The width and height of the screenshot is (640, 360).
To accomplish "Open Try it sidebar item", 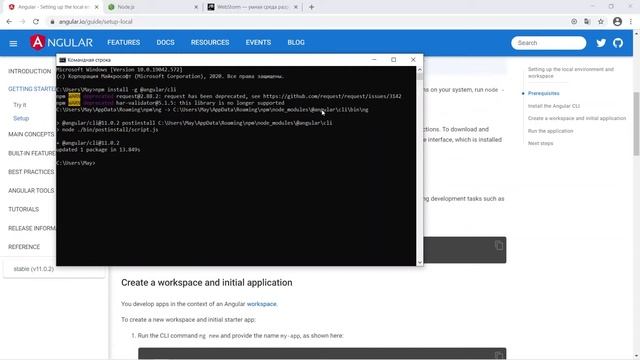I will [20, 105].
